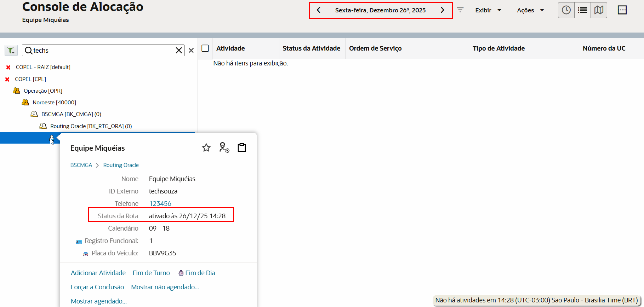Open the filter options icon in header
This screenshot has height=307, width=644.
[460, 10]
